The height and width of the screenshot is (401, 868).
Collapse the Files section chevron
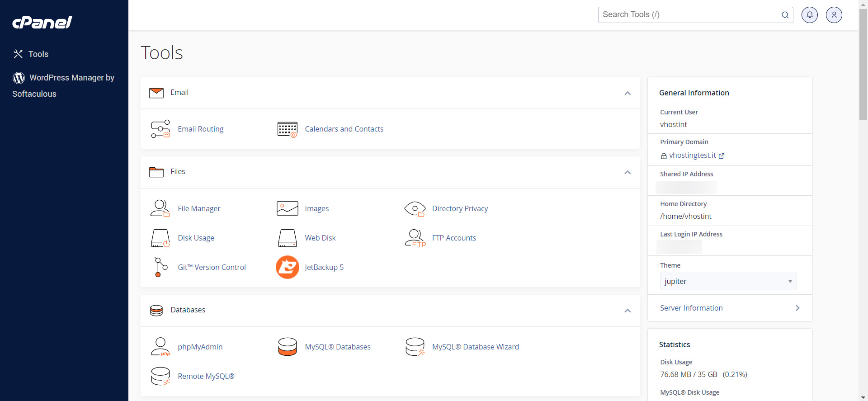(627, 172)
